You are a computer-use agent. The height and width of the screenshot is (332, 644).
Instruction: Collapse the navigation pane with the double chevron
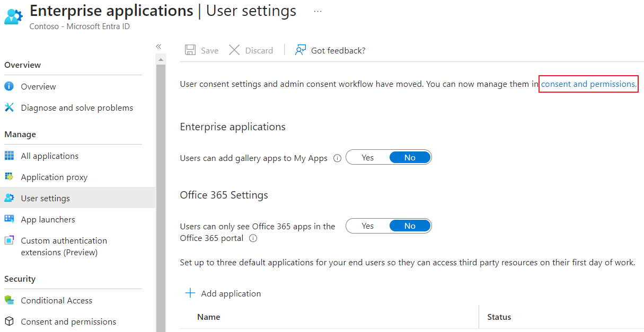pyautogui.click(x=158, y=46)
